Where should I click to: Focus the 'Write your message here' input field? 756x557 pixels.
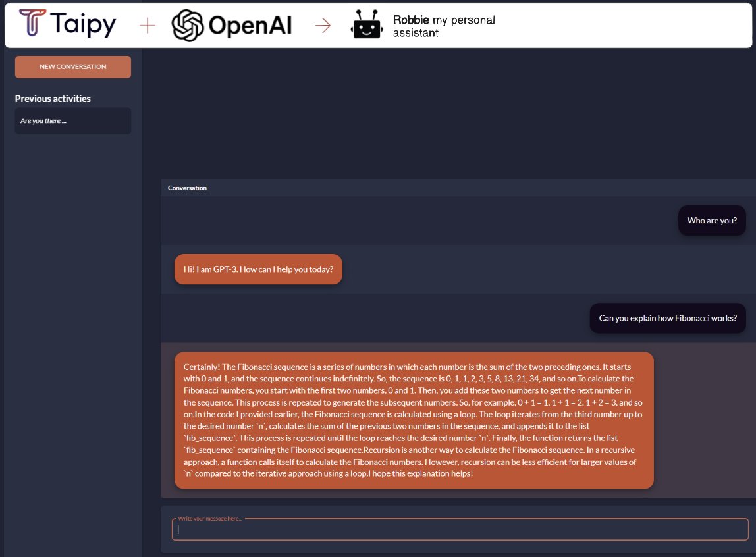pyautogui.click(x=461, y=529)
